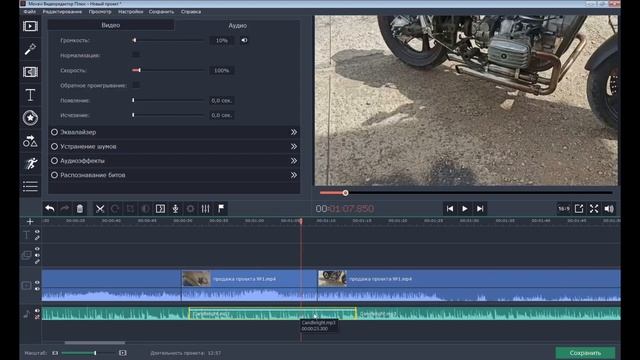Image resolution: width=640 pixels, height=360 pixels.
Task: Expand the Устранение шумов section chevron
Action: [293, 146]
